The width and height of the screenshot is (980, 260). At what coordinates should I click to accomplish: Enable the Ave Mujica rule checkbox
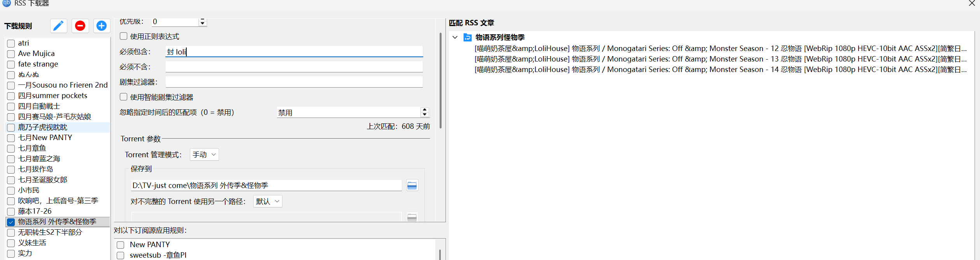point(11,54)
